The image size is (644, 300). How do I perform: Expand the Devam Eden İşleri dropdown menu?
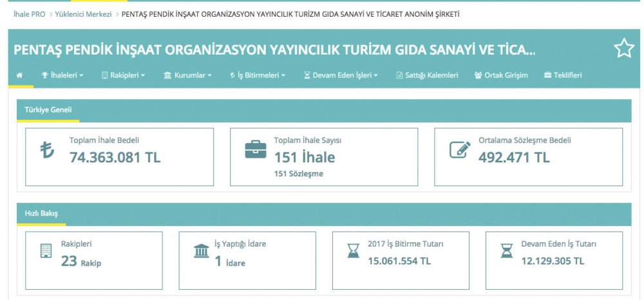(x=341, y=75)
